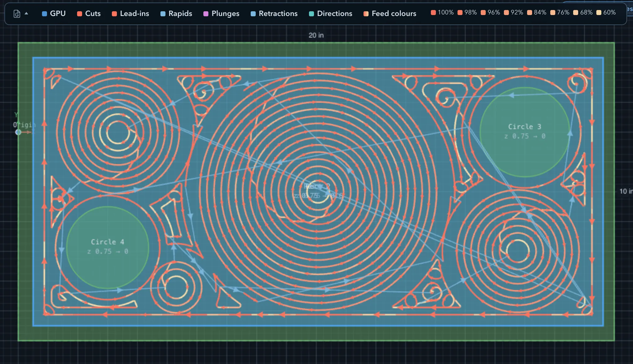Toggle Rapids layer visibility
Screen dimensions: 633x364
click(x=176, y=13)
